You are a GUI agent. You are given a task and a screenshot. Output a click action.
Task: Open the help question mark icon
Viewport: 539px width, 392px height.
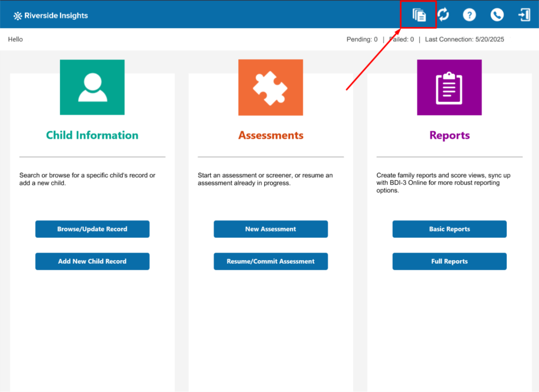469,15
